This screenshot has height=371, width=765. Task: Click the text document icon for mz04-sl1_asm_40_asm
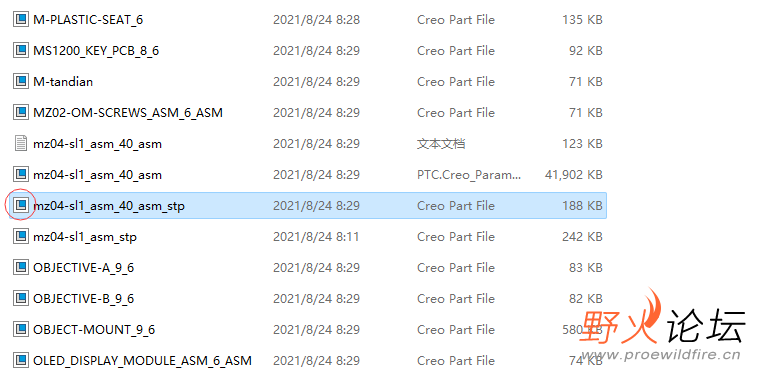[20, 144]
